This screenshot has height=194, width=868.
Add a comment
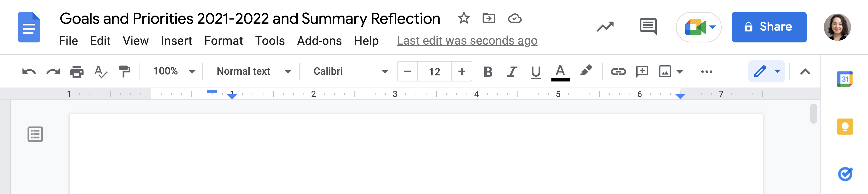click(x=642, y=71)
